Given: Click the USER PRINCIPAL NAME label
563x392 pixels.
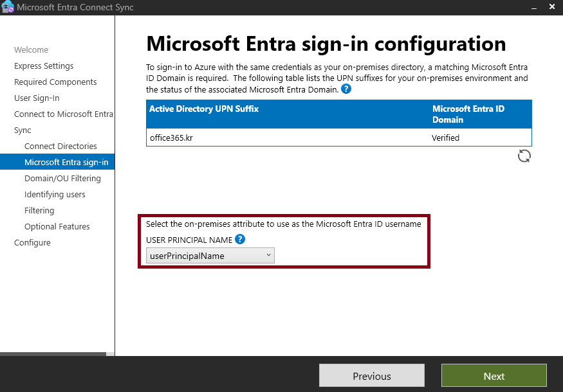Looking at the screenshot, I should [189, 240].
